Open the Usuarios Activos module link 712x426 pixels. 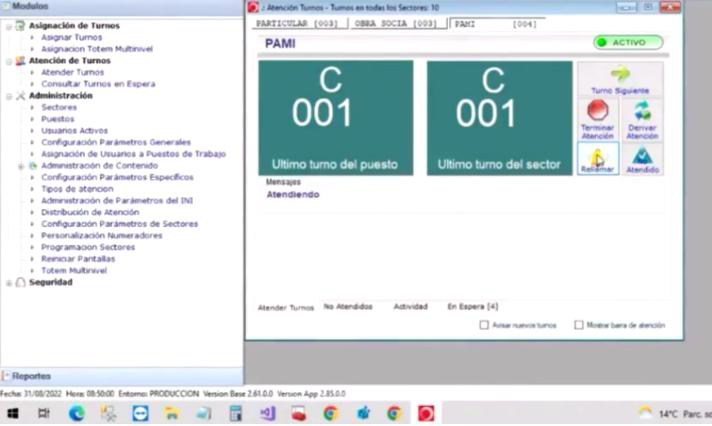tap(74, 130)
